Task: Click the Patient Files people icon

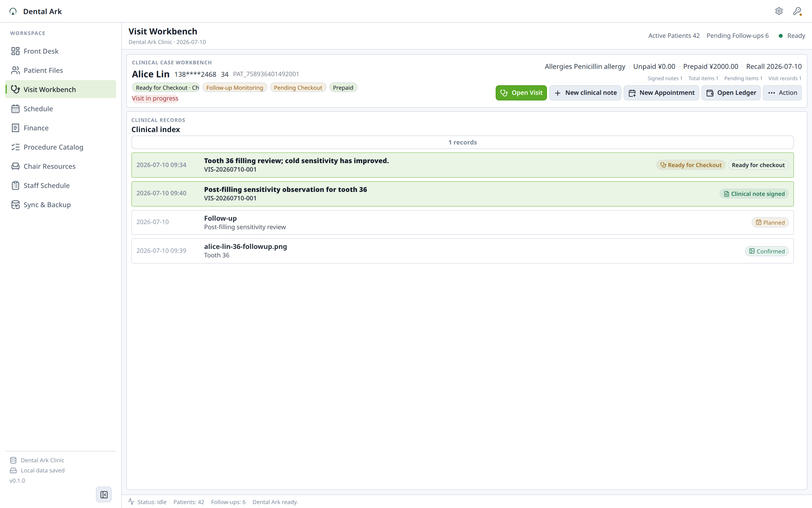Action: pyautogui.click(x=16, y=70)
